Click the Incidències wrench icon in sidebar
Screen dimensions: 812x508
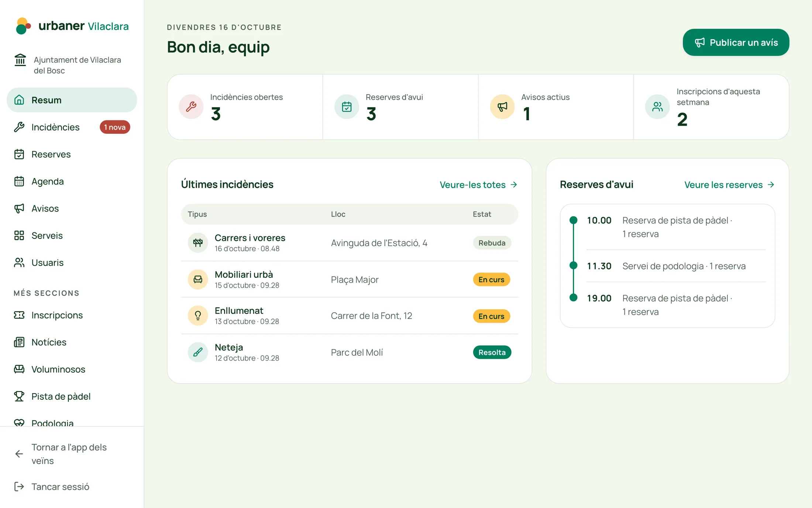pos(19,127)
